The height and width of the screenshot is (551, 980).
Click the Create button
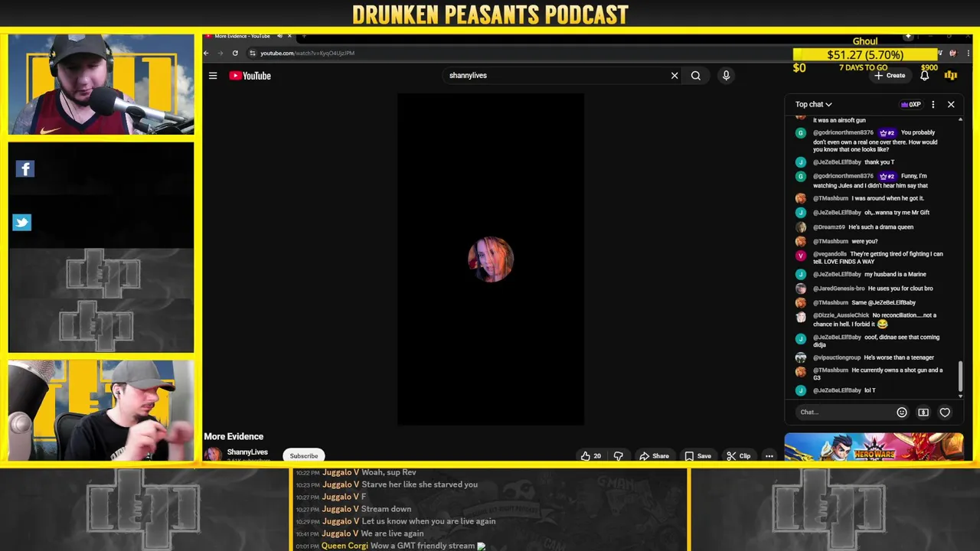(890, 75)
